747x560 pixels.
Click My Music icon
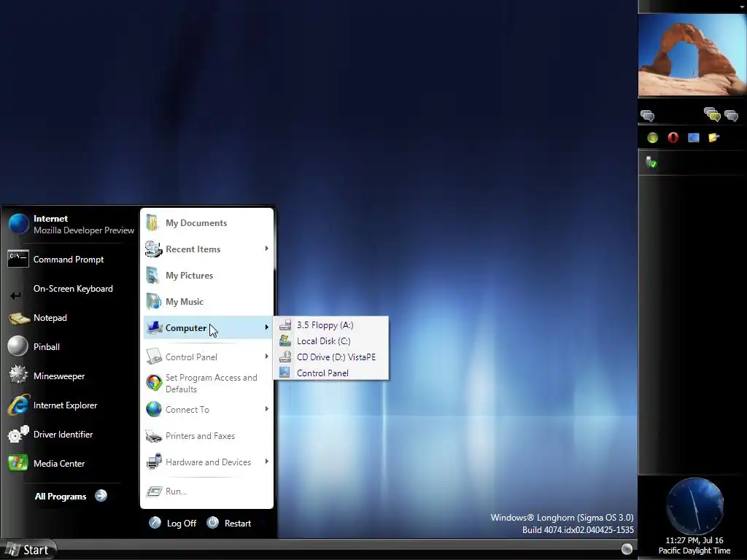click(x=153, y=301)
